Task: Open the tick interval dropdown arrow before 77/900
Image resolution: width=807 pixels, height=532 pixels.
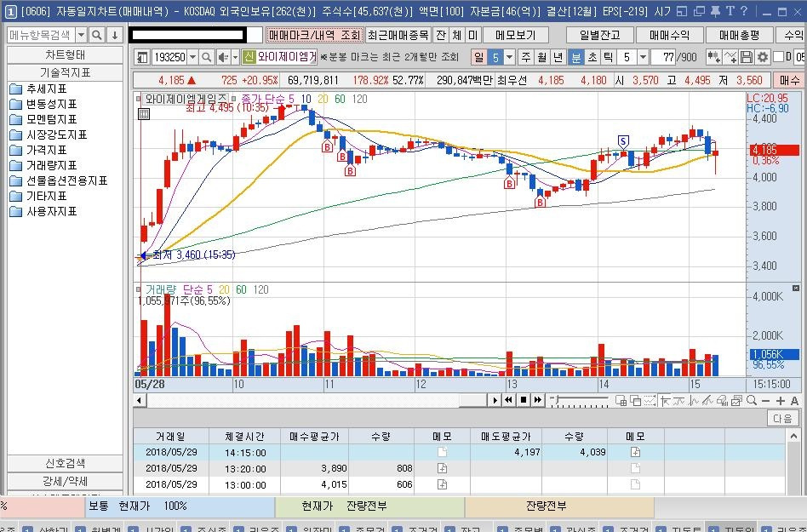Action: click(x=643, y=57)
